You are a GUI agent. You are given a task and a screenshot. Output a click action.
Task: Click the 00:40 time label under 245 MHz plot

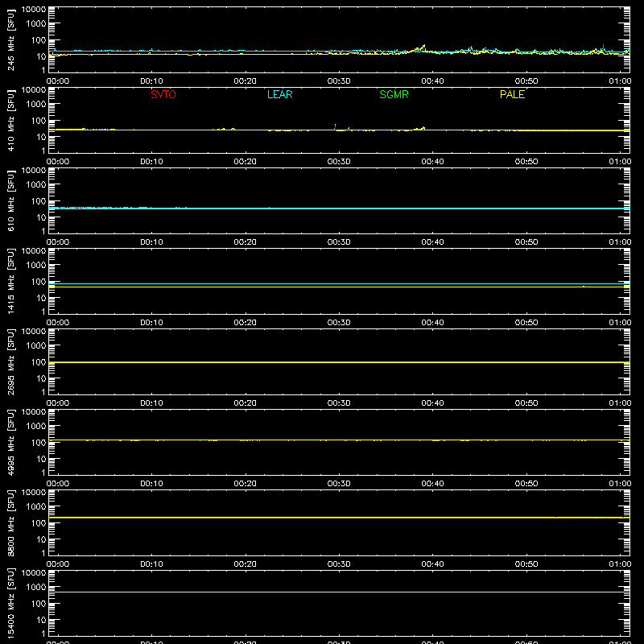pyautogui.click(x=432, y=81)
